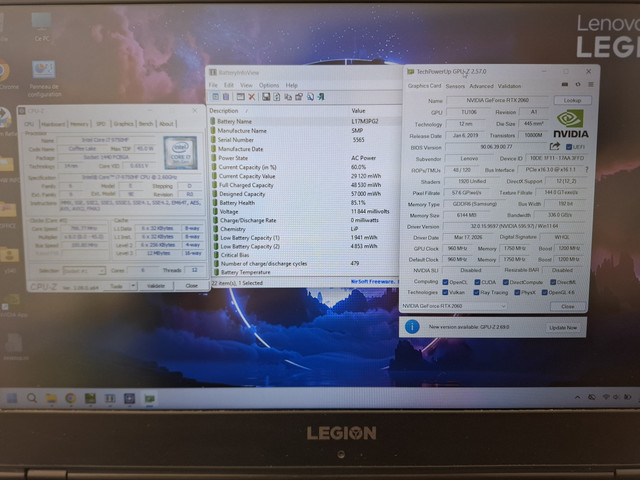Toggle the CUDA checkbox in GPU-Z
Screen dimensions: 640x480
477,282
